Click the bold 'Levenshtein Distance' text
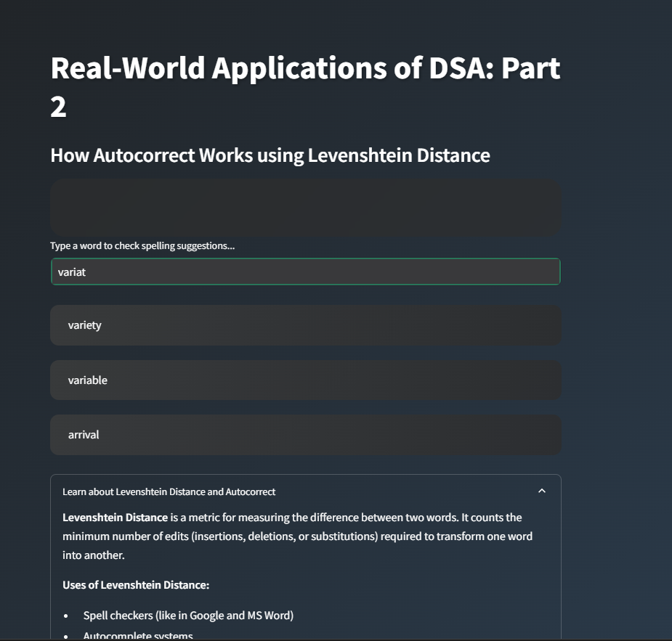The image size is (672, 641). (x=113, y=517)
